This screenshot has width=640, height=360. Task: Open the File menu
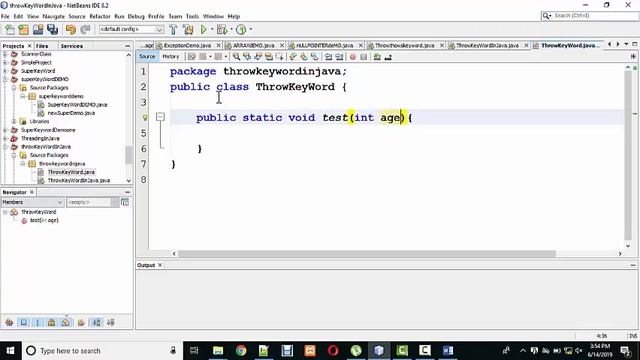pos(5,16)
